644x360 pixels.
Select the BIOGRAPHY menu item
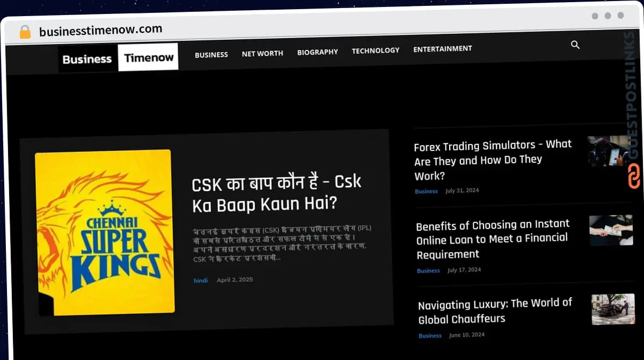[318, 52]
